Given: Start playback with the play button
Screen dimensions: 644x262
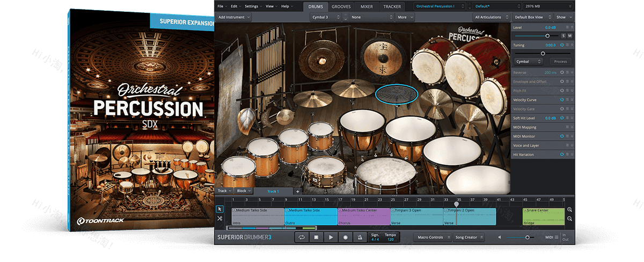Looking at the screenshot, I should (331, 237).
